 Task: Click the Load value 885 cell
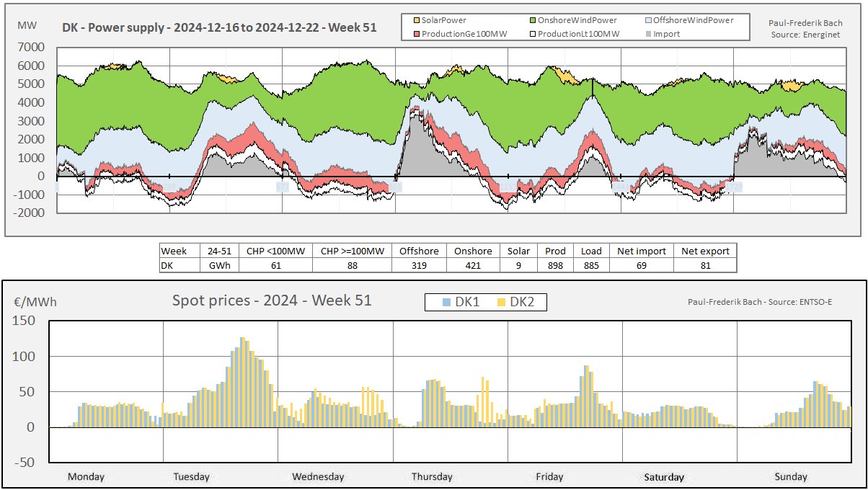coord(591,265)
